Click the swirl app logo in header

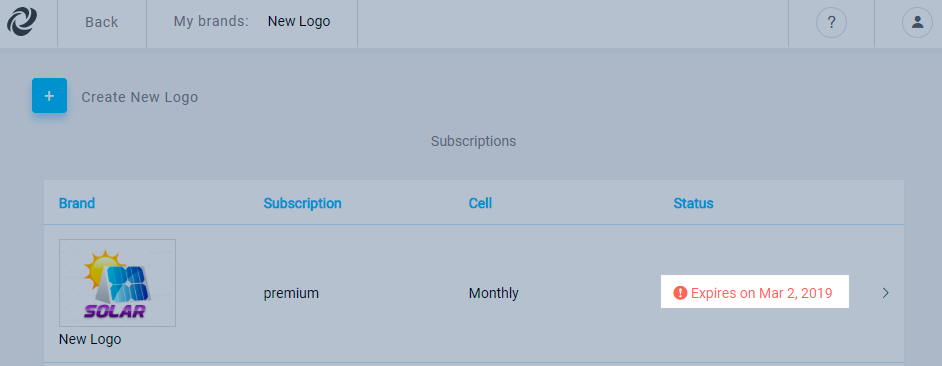point(22,22)
